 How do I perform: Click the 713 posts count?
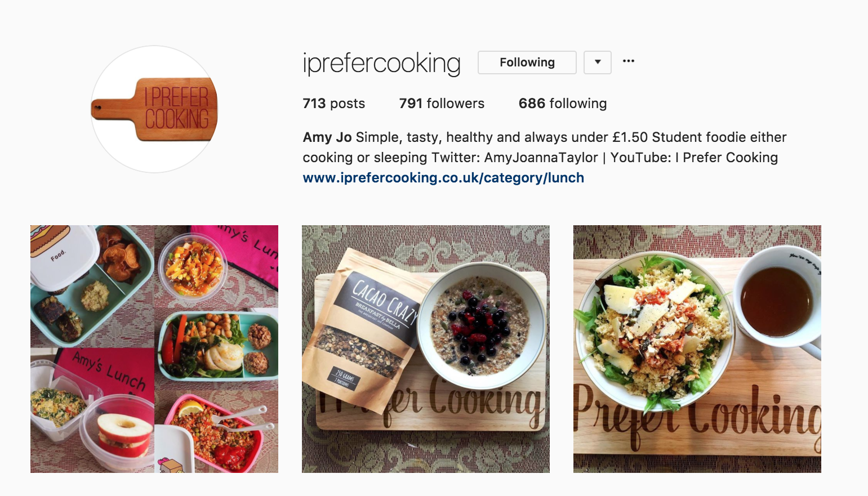coord(333,104)
